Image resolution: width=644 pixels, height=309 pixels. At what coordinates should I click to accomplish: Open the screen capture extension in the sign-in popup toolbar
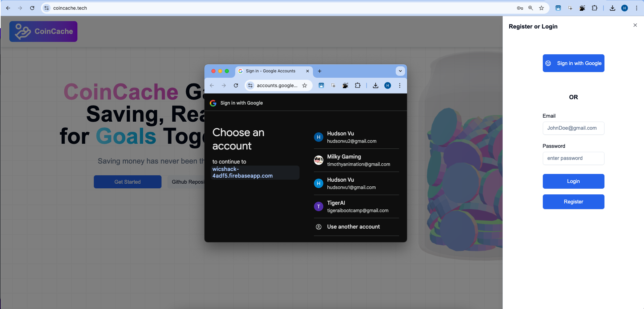click(333, 85)
